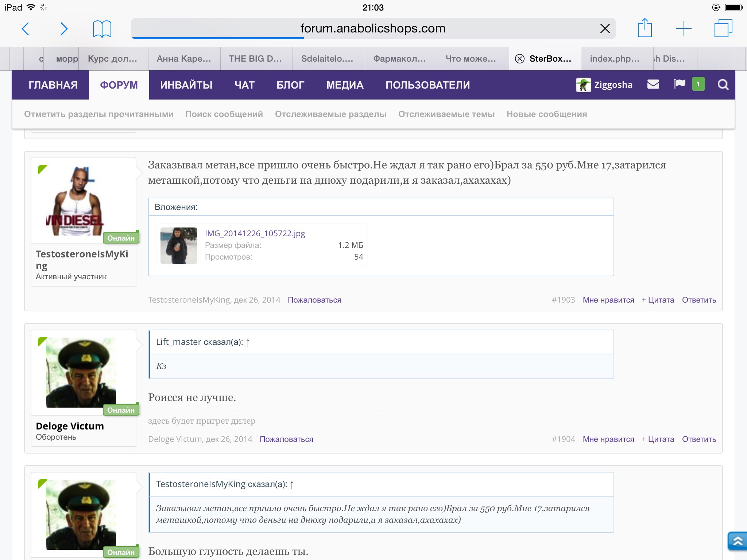This screenshot has height=560, width=747.
Task: Open the tab overview squares icon
Action: 723,28
